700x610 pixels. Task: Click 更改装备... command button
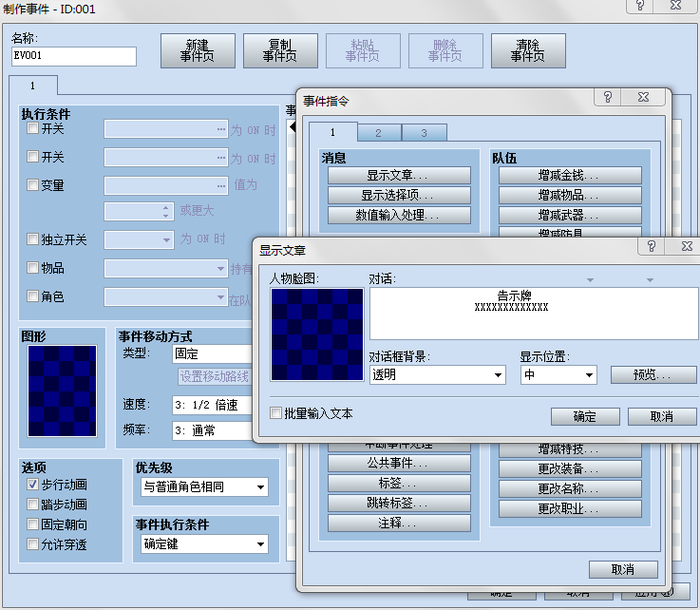[x=570, y=468]
